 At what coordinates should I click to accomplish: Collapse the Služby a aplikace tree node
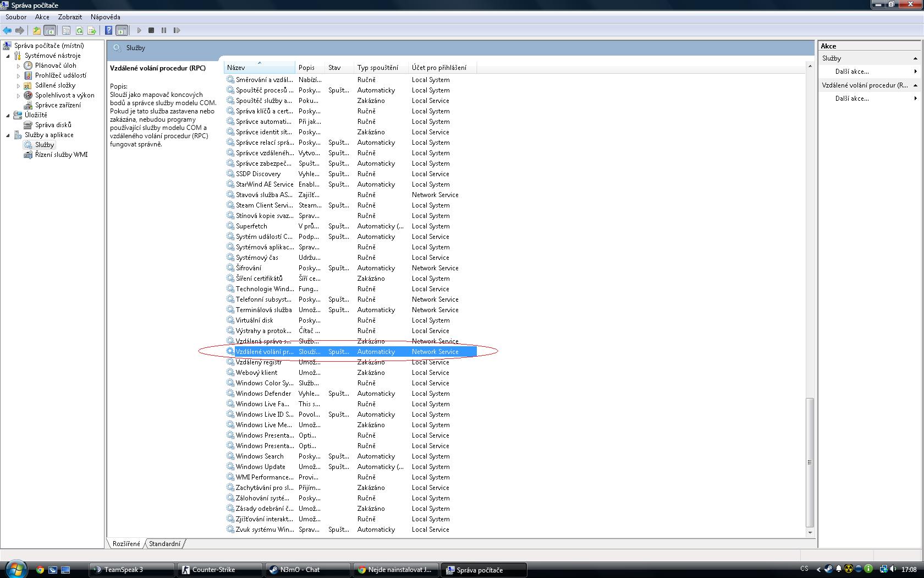8,135
